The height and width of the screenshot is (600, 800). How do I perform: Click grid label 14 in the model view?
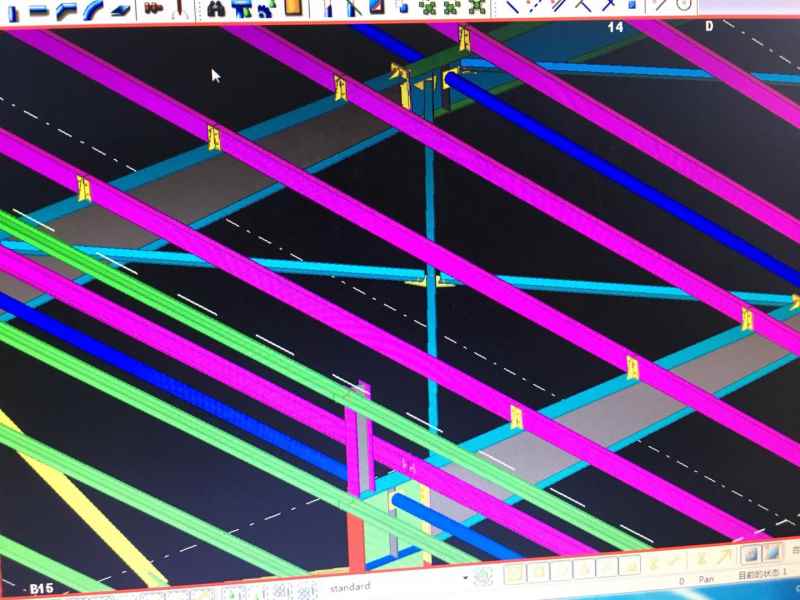click(x=615, y=27)
